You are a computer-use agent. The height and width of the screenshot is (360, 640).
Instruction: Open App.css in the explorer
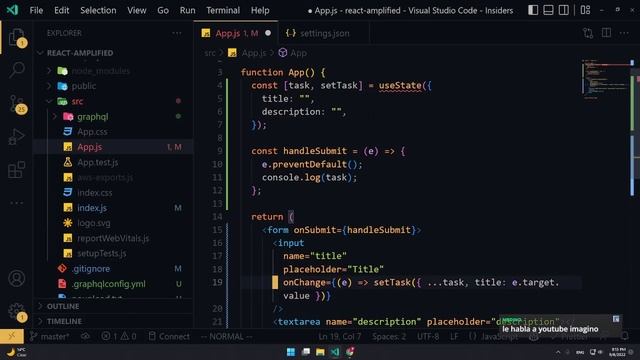pyautogui.click(x=92, y=132)
